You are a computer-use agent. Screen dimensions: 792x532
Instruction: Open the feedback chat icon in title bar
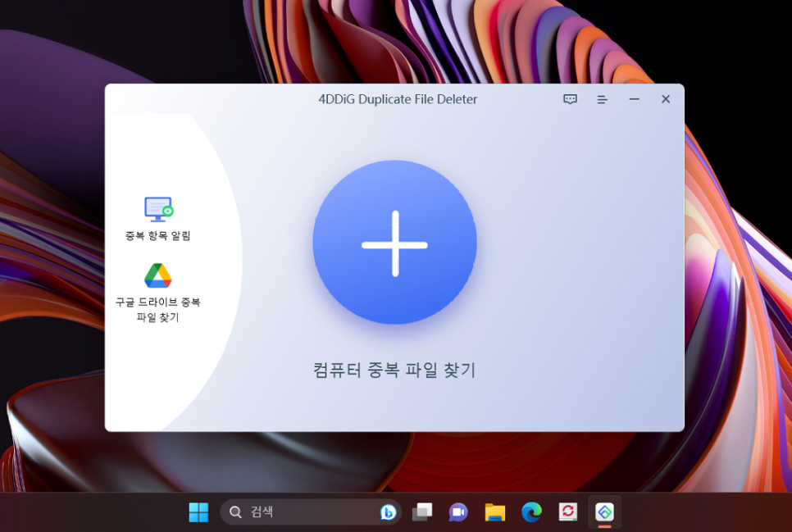coord(571,99)
